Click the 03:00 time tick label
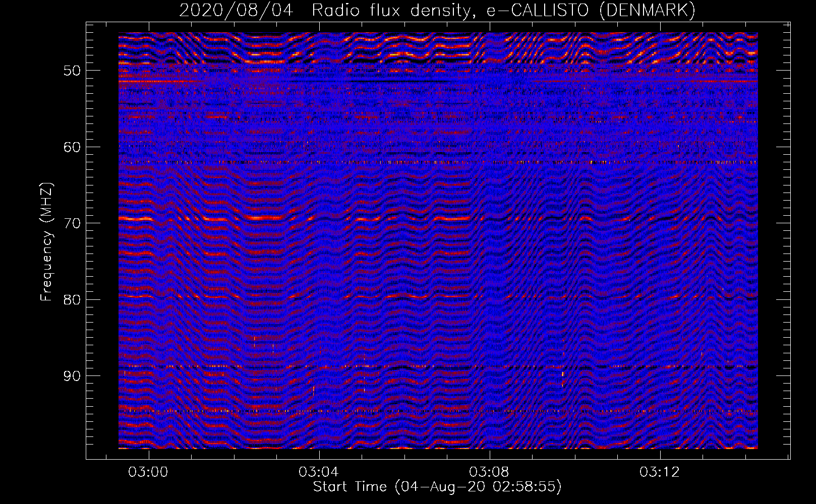The width and height of the screenshot is (816, 504). pyautogui.click(x=148, y=472)
